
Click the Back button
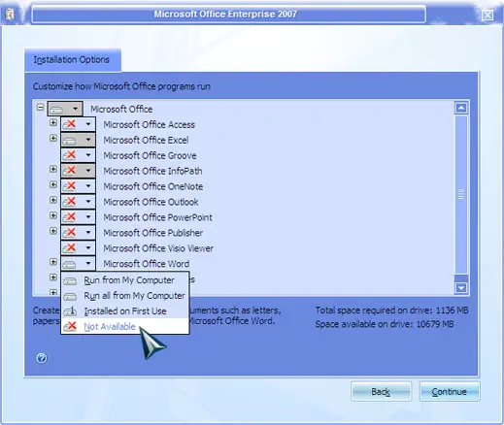[381, 392]
